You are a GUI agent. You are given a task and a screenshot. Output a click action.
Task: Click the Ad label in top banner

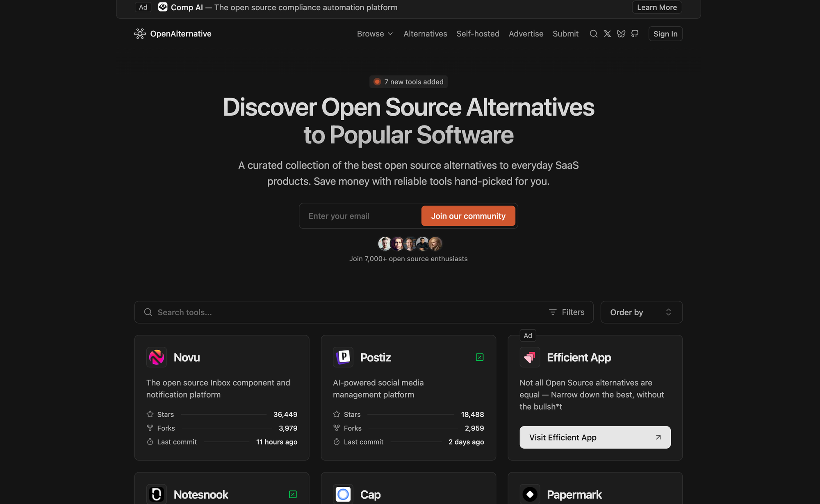coord(143,7)
